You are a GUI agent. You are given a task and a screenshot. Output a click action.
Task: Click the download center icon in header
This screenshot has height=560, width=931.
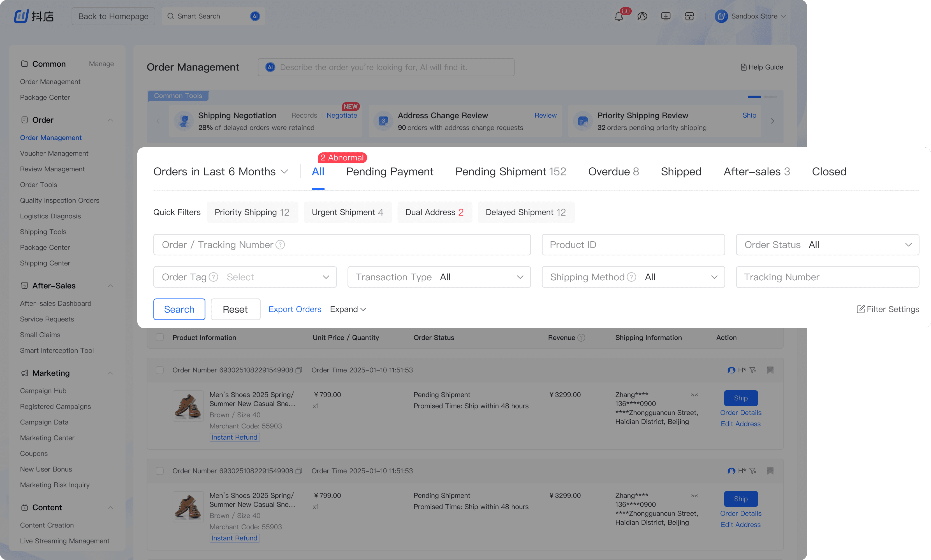[666, 16]
